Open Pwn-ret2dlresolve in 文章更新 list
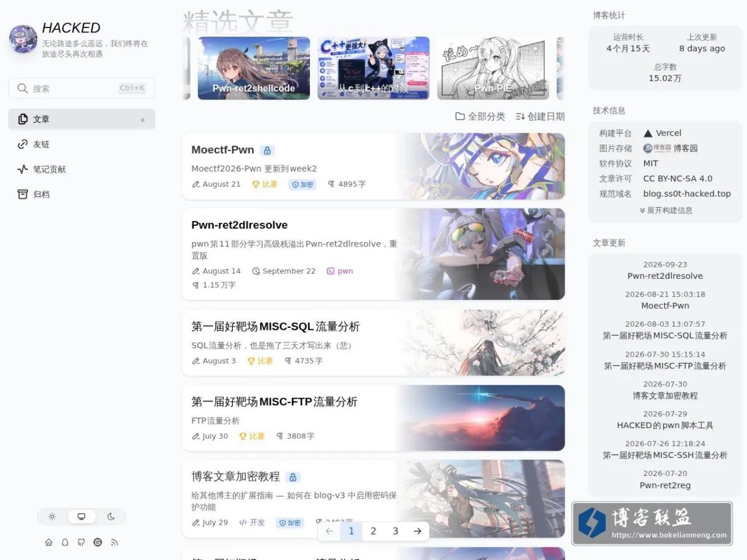747x560 pixels. pos(665,276)
